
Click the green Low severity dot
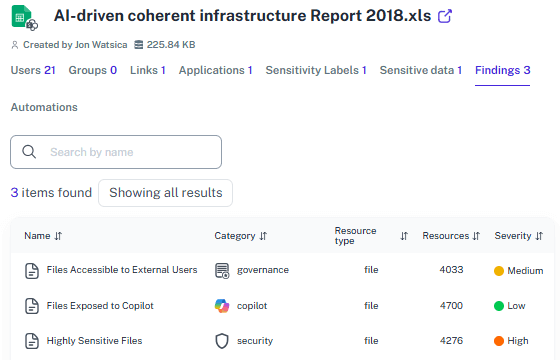(499, 306)
